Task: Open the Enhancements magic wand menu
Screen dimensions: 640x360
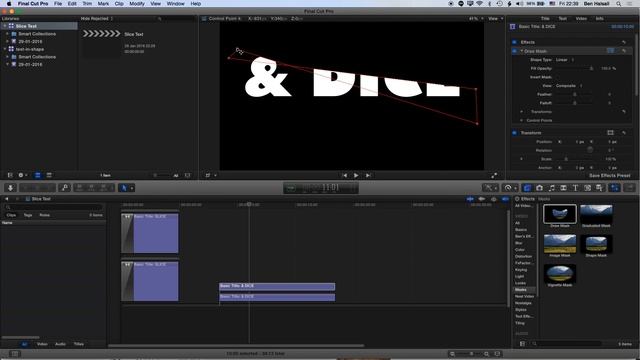Action: click(x=490, y=188)
